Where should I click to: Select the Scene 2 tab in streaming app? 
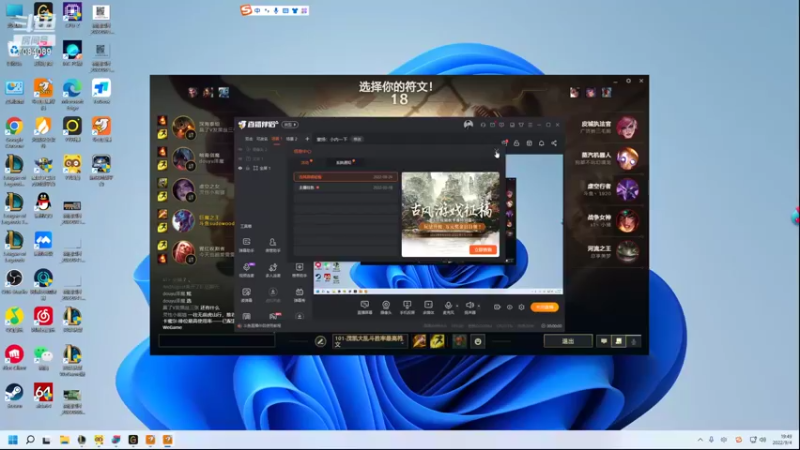coord(291,139)
